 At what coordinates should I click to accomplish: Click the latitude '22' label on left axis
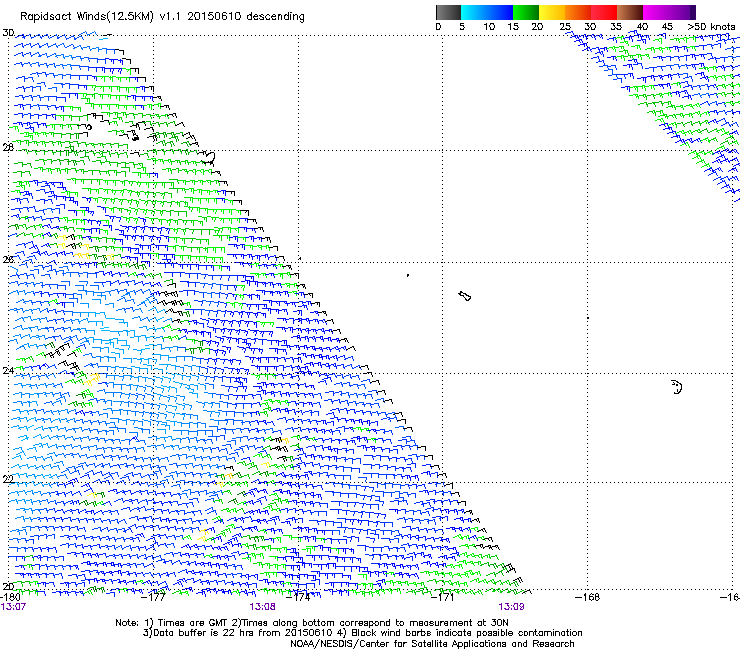point(8,479)
